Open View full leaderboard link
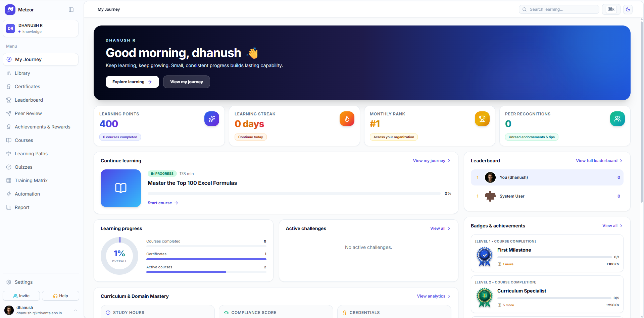Viewport: 644px width, 318px height. (x=599, y=161)
